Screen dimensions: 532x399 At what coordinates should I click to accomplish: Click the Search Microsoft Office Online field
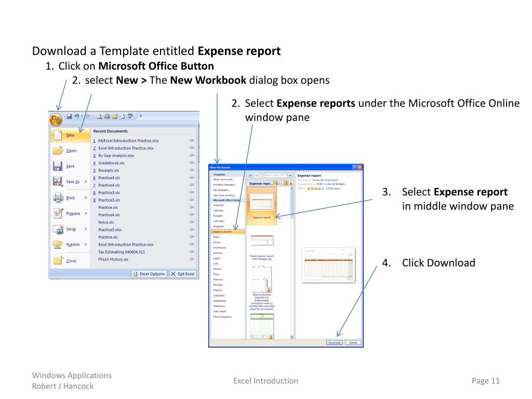[x=275, y=176]
